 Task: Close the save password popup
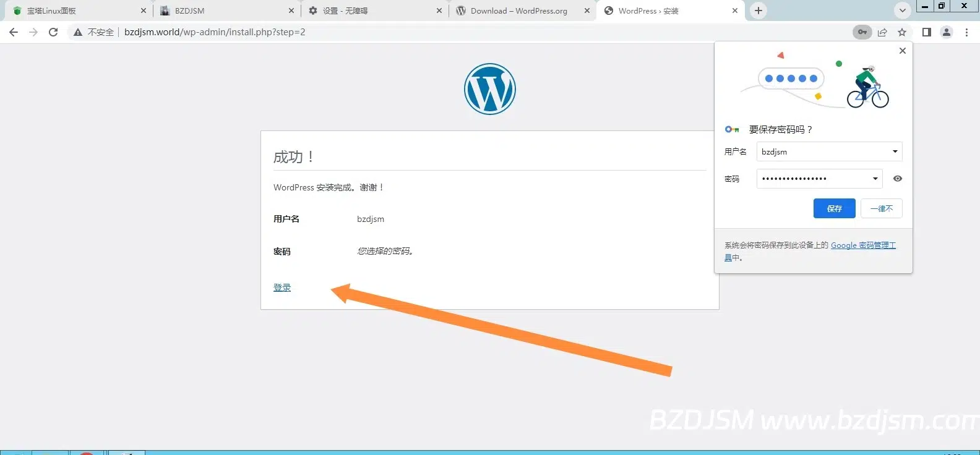point(903,51)
